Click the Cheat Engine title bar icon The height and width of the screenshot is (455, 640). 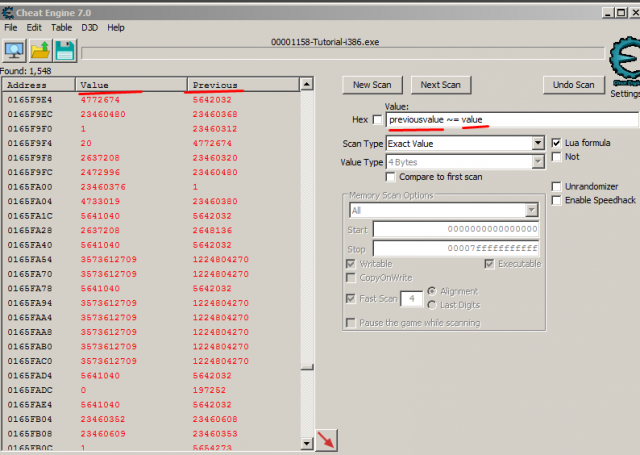click(9, 9)
